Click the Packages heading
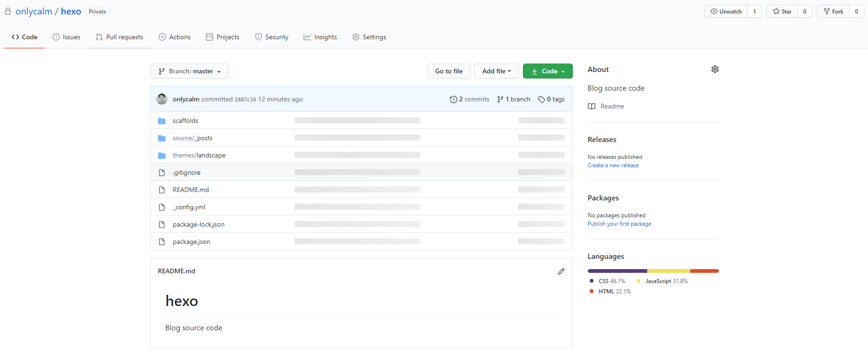 pos(603,198)
